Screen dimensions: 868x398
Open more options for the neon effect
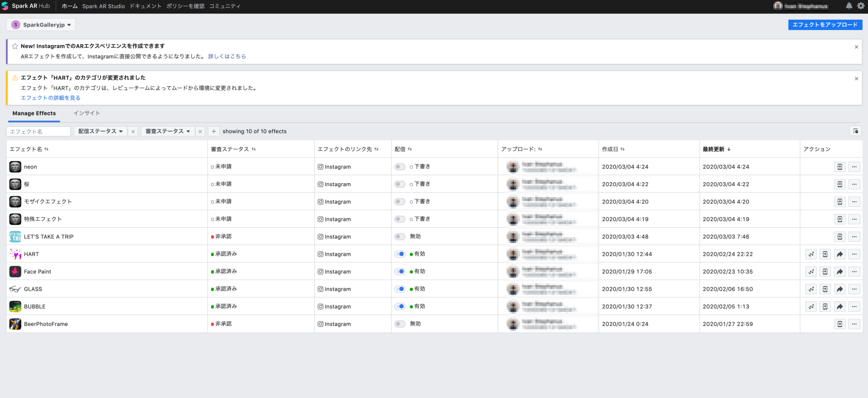tap(854, 167)
